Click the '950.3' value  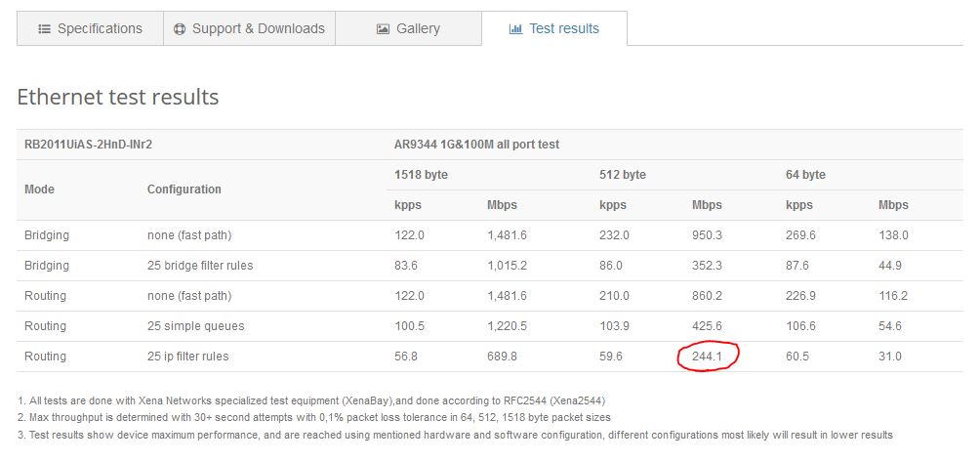(707, 235)
